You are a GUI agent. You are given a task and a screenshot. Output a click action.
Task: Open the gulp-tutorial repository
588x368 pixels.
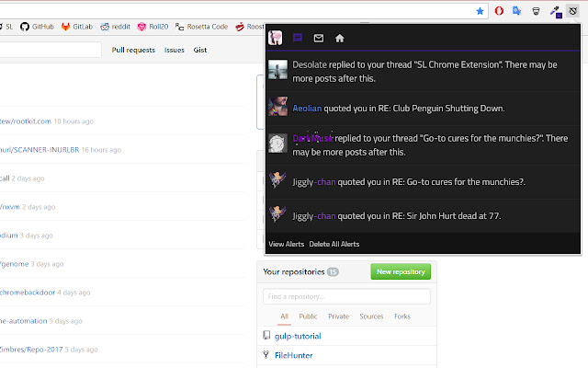click(x=298, y=336)
